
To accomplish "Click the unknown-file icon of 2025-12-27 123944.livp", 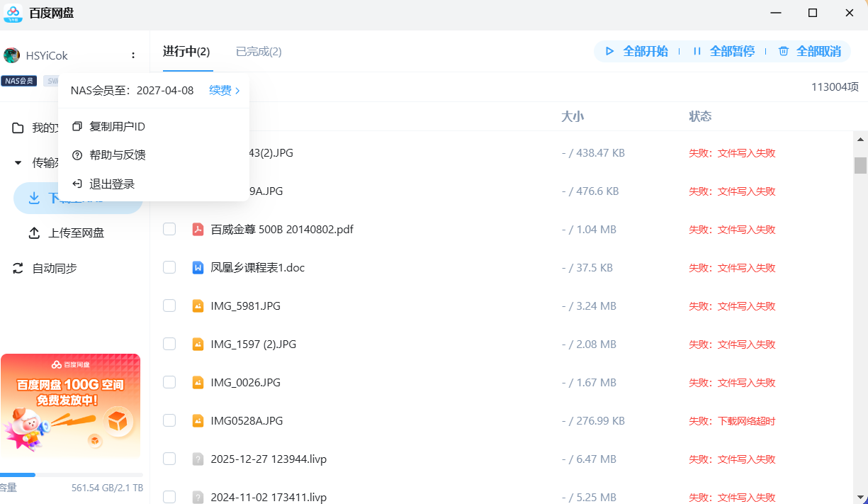I will click(x=198, y=459).
